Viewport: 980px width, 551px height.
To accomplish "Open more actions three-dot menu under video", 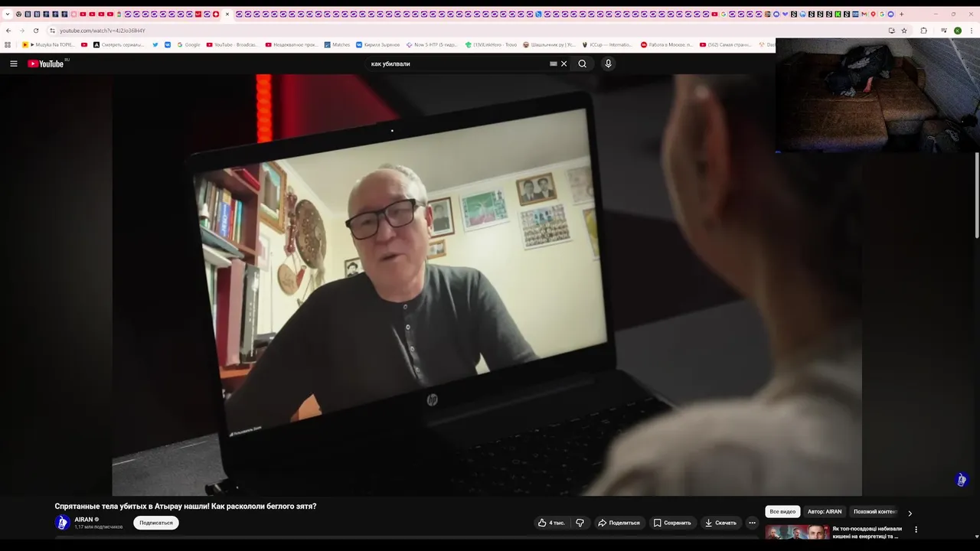I will coord(752,523).
